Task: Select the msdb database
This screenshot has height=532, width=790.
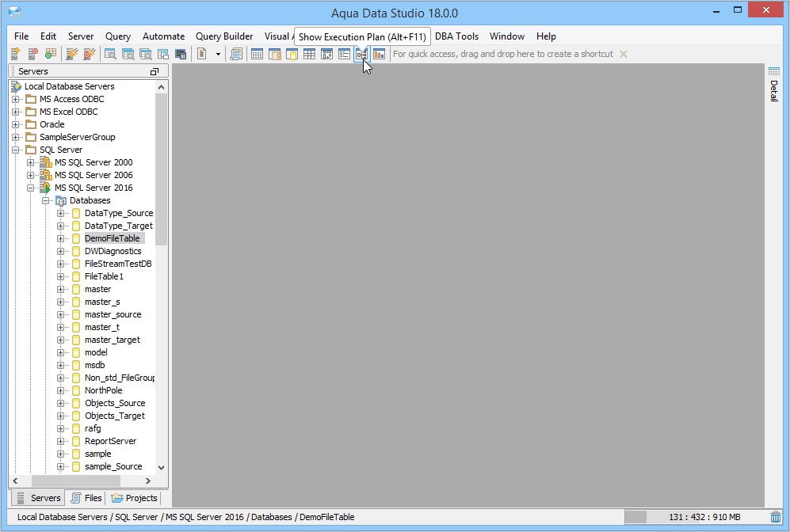Action: point(95,365)
